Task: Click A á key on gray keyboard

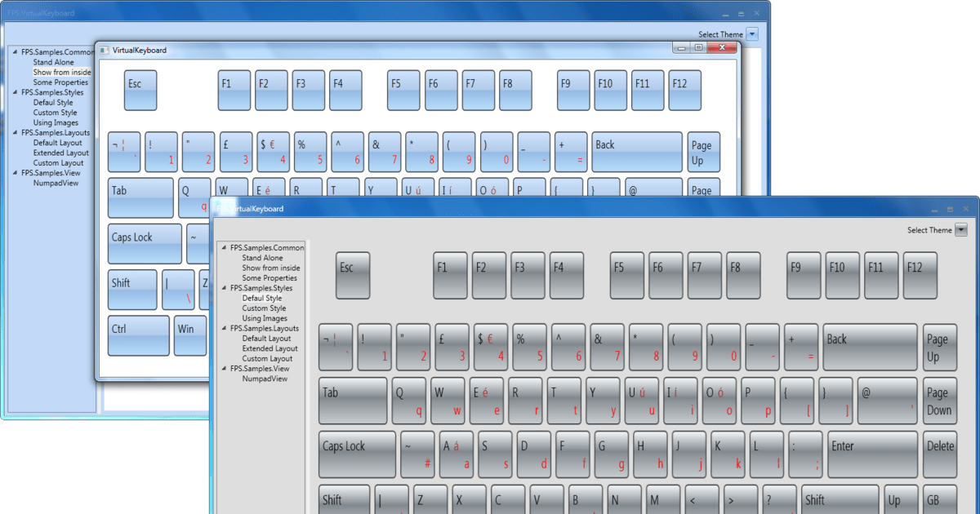Action: [x=456, y=454]
